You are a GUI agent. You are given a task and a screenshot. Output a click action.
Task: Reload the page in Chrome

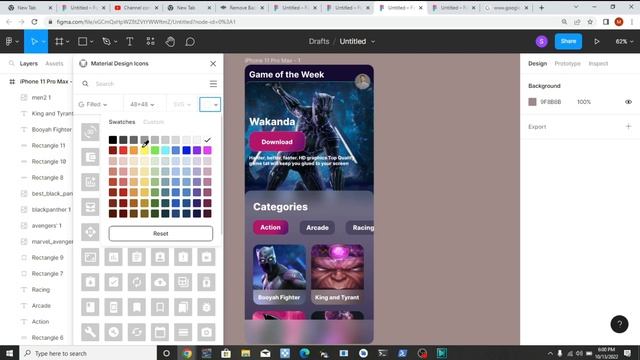click(34, 22)
